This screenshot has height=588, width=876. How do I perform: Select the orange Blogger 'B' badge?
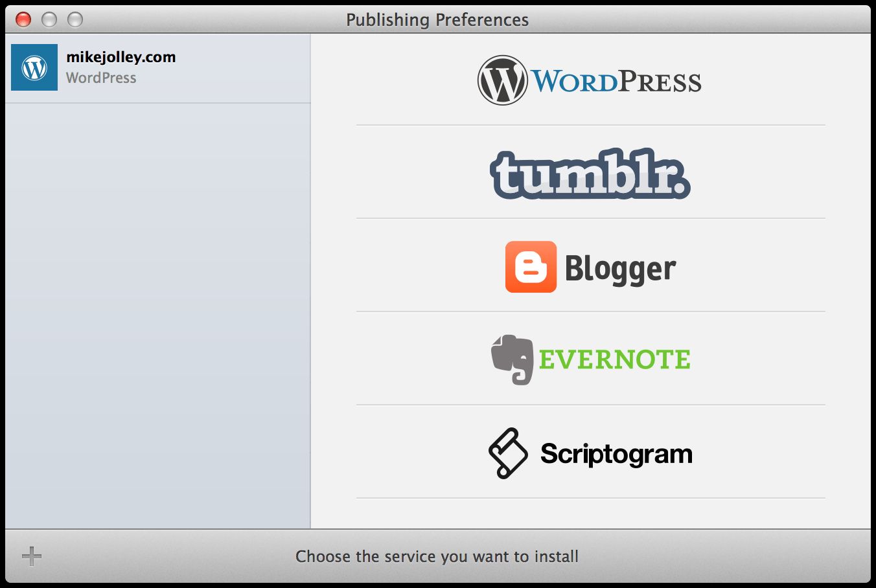coord(531,266)
